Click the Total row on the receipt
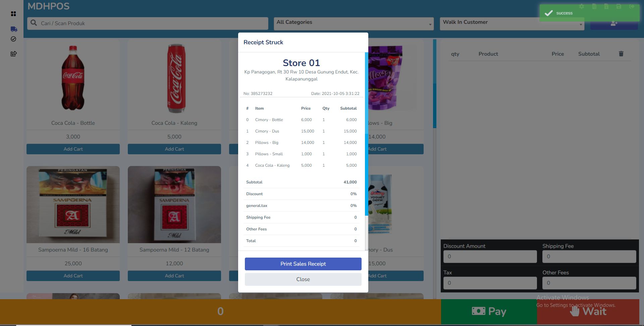Screen dimensions: 644x326 [301, 241]
